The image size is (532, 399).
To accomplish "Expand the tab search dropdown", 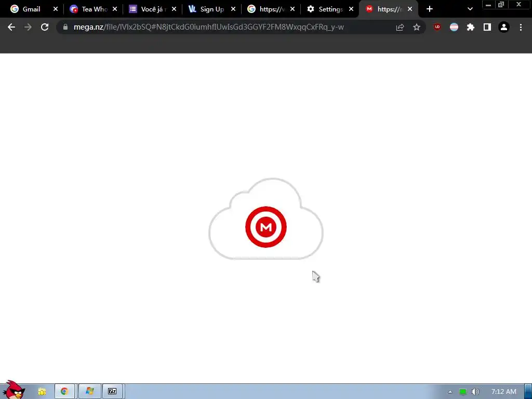I will 470,9.
